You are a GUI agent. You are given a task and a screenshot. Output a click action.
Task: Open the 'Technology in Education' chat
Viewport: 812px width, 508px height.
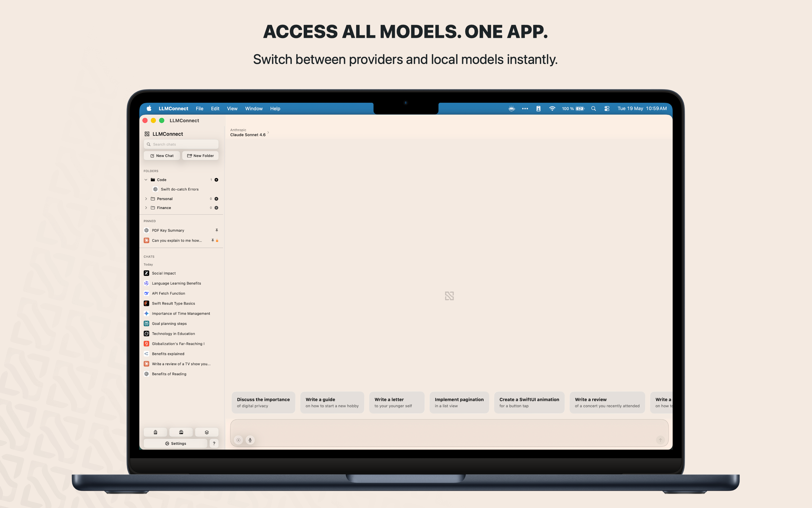181,334
